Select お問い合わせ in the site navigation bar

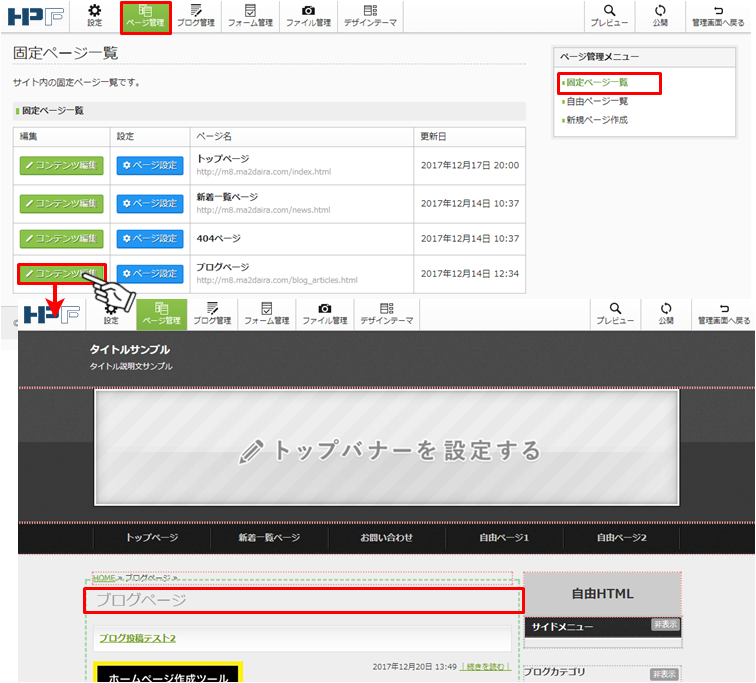pos(386,538)
